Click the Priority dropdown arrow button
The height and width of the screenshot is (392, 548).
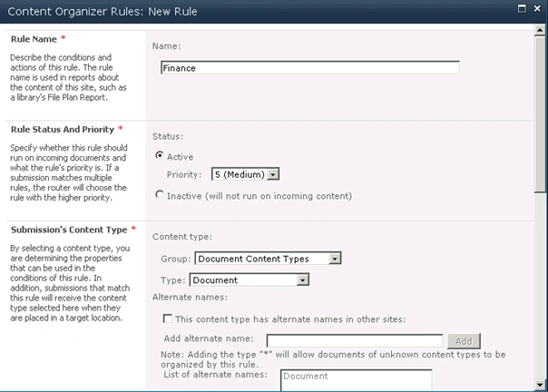pos(273,174)
